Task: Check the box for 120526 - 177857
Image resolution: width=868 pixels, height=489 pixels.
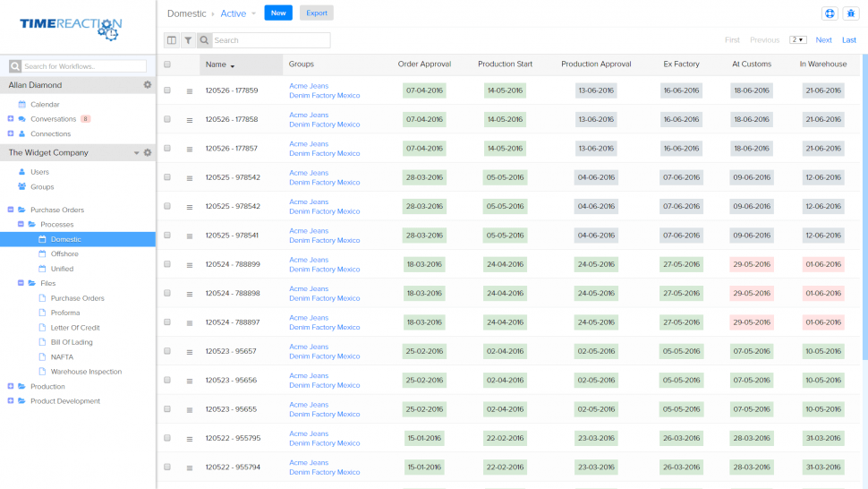Action: [x=167, y=148]
